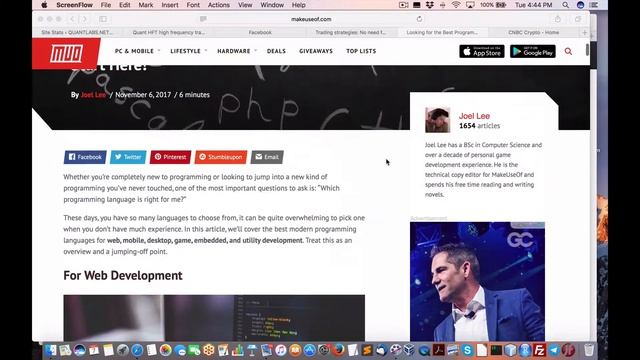Show all tabs overview icon
640x360 pixels.
(578, 19)
